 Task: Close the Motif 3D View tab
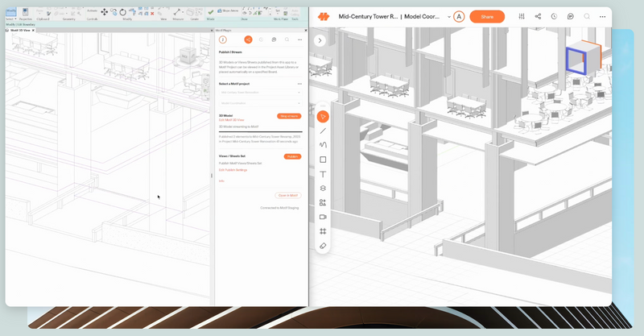coord(33,31)
